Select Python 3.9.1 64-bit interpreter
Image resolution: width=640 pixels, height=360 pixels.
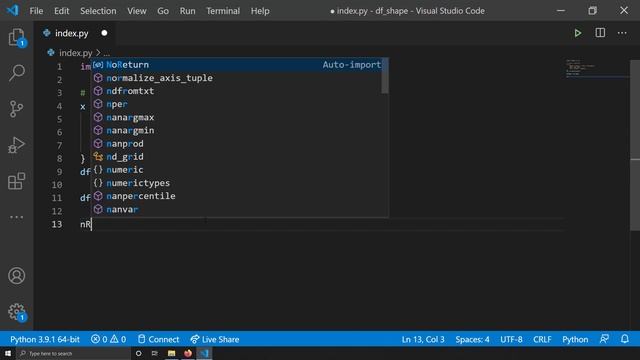[45, 339]
